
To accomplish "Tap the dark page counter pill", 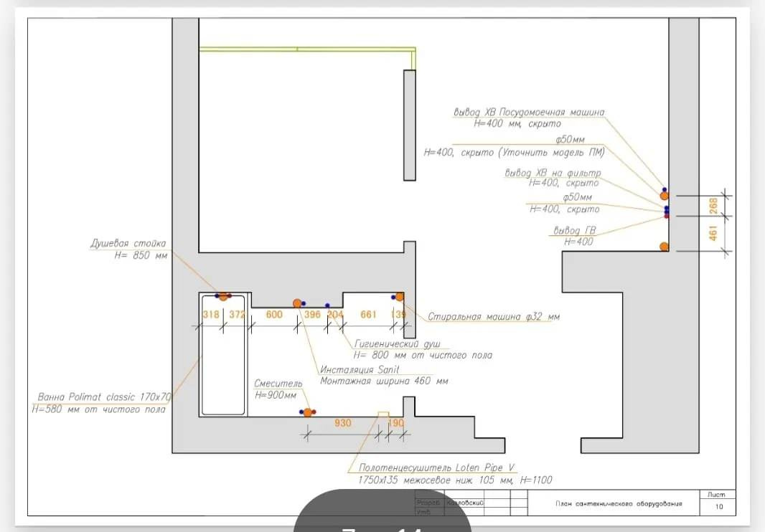I will coord(382,512).
